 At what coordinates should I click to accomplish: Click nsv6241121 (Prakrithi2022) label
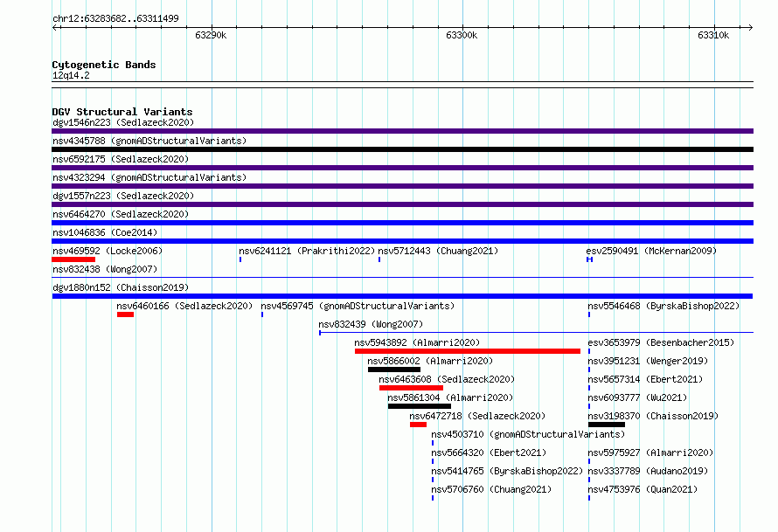(307, 251)
